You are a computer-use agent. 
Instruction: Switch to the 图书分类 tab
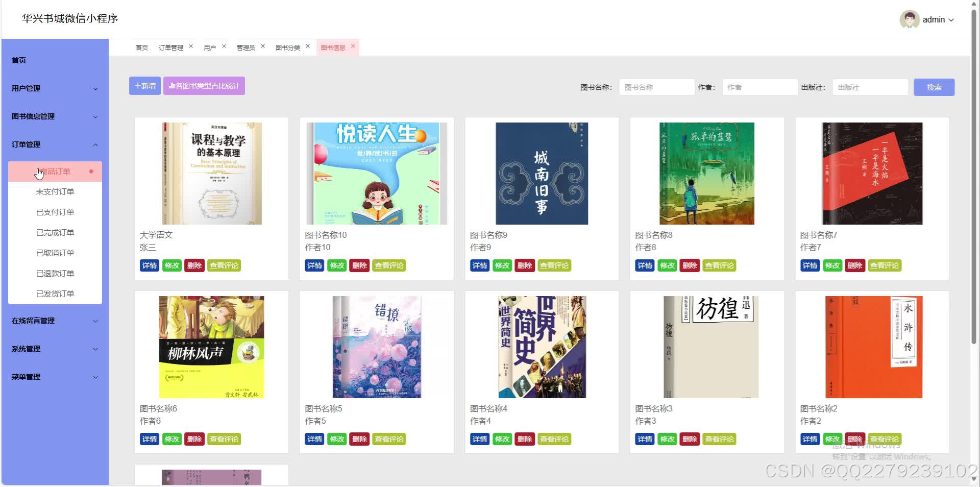coord(288,47)
